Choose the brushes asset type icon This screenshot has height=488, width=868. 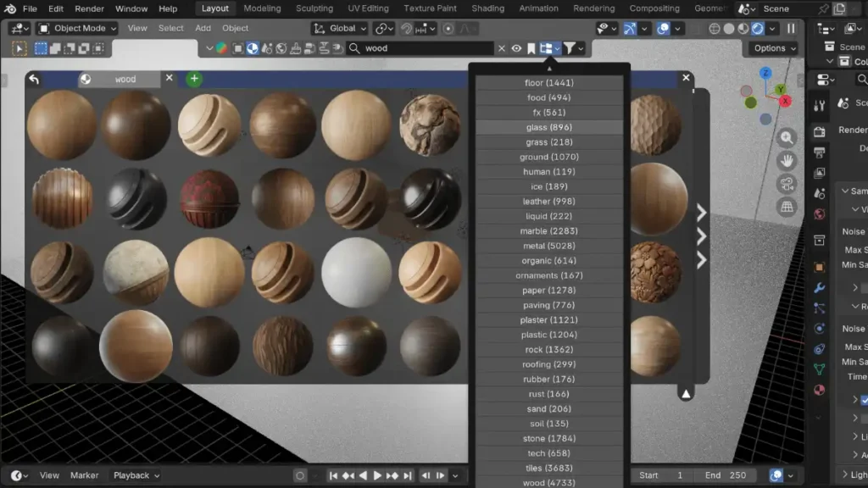(x=296, y=48)
